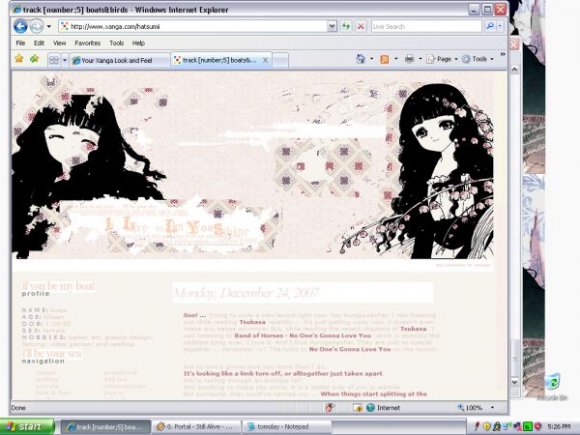Open the Edit menu

pos(39,43)
